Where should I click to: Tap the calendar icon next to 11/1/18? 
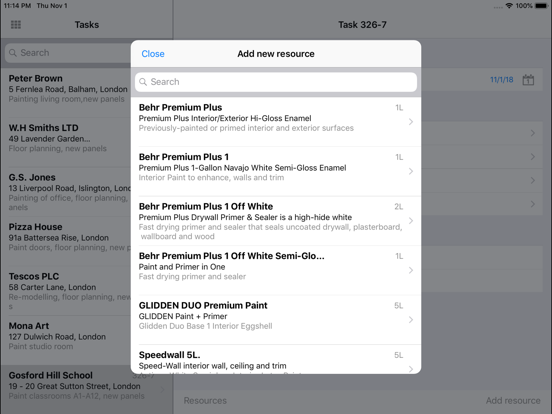pos(528,80)
